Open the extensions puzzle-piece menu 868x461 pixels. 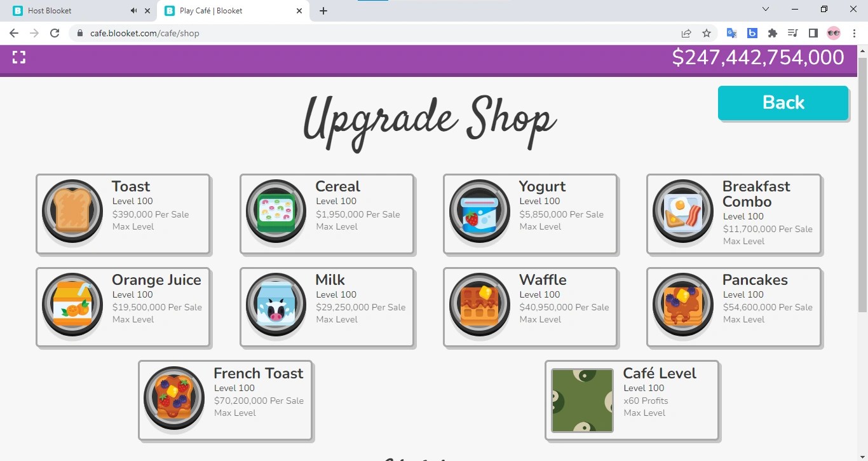click(x=772, y=33)
